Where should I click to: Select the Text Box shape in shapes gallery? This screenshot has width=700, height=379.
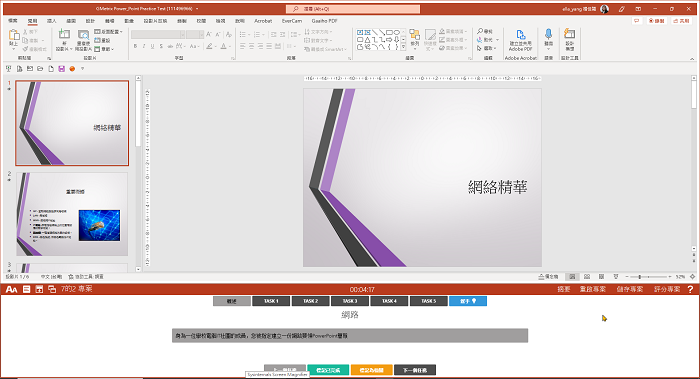[x=360, y=33]
